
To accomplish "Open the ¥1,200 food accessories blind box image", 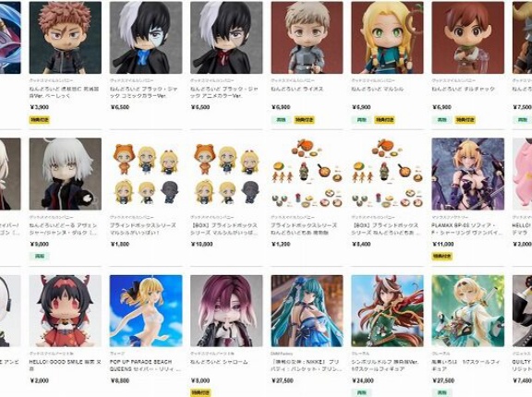I will 307,174.
